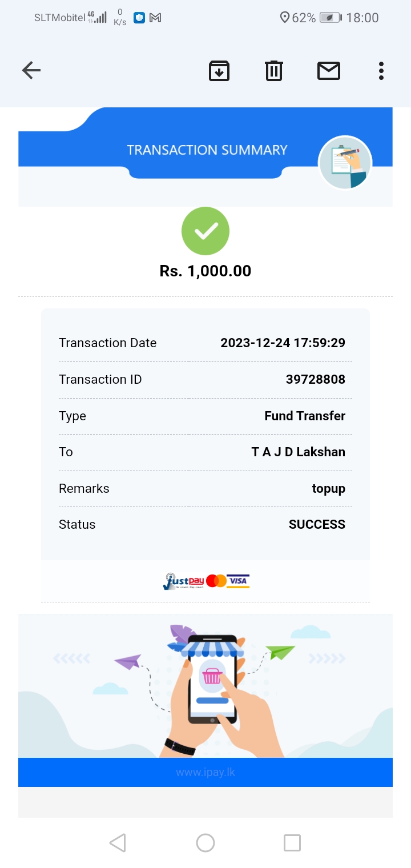The height and width of the screenshot is (868, 411).
Task: Tap the Rs. 1,000.00 amount
Action: point(205,271)
